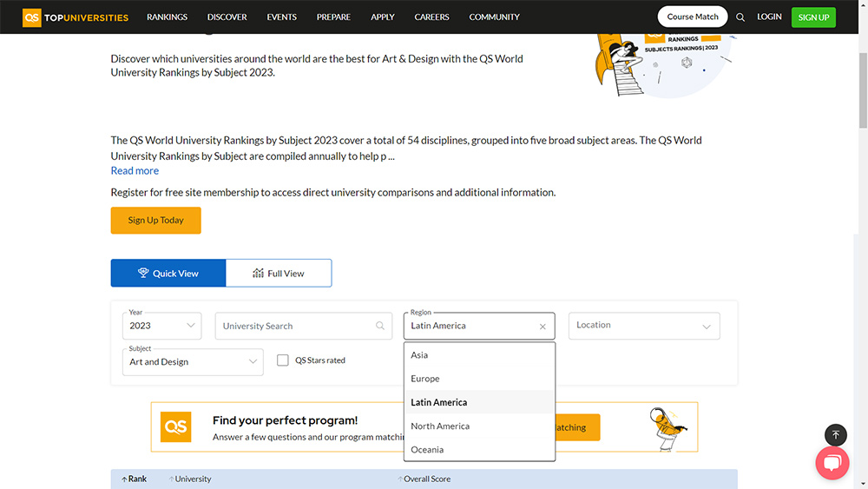Click the scroll-to-top arrow button
Image resolution: width=868 pixels, height=489 pixels.
(x=835, y=435)
